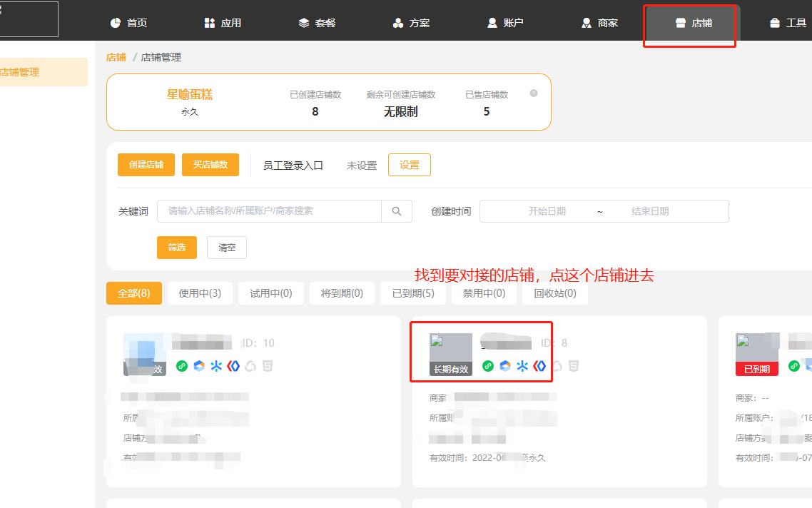Switch to the 使用中(3) filter tab

tap(200, 293)
